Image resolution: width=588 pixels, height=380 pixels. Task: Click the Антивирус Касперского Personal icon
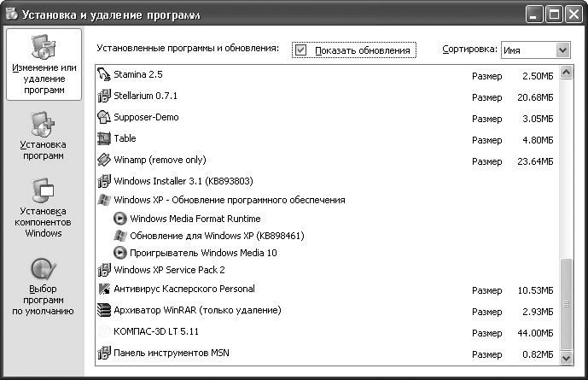tap(104, 289)
